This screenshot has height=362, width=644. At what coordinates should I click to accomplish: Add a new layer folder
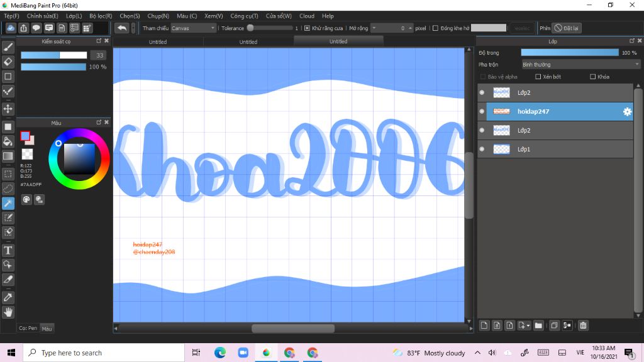pos(538,326)
